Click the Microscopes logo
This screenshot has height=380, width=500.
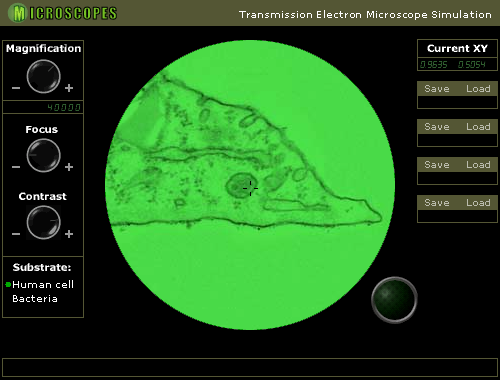click(62, 13)
